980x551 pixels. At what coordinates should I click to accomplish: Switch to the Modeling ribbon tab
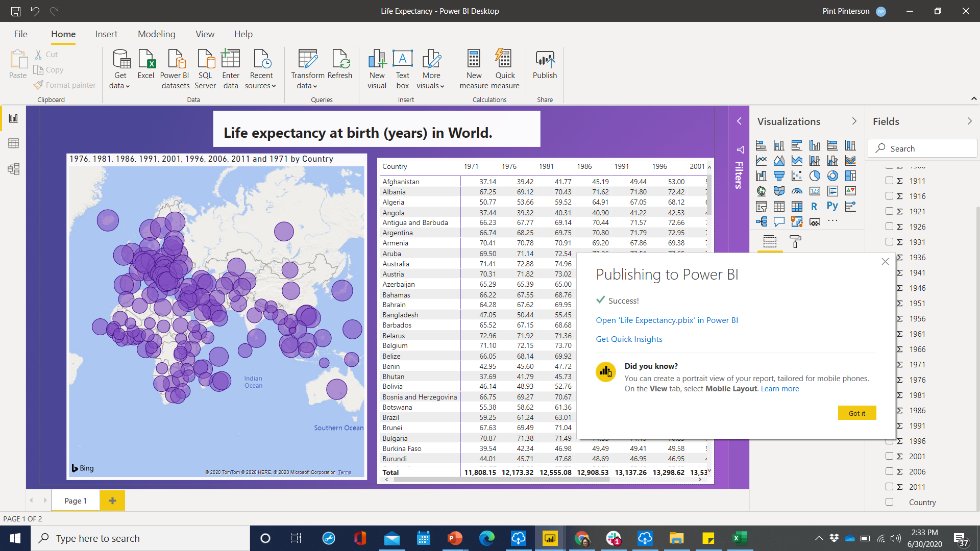tap(156, 34)
